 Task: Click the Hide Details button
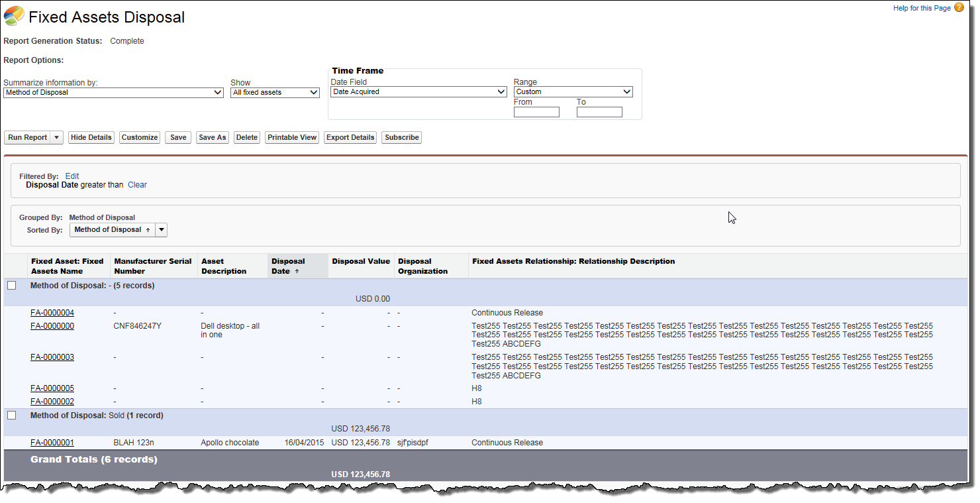[91, 137]
